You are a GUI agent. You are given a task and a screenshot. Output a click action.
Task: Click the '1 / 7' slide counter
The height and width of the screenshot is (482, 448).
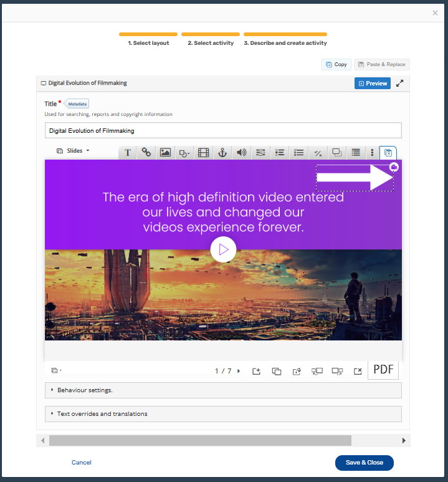[223, 371]
